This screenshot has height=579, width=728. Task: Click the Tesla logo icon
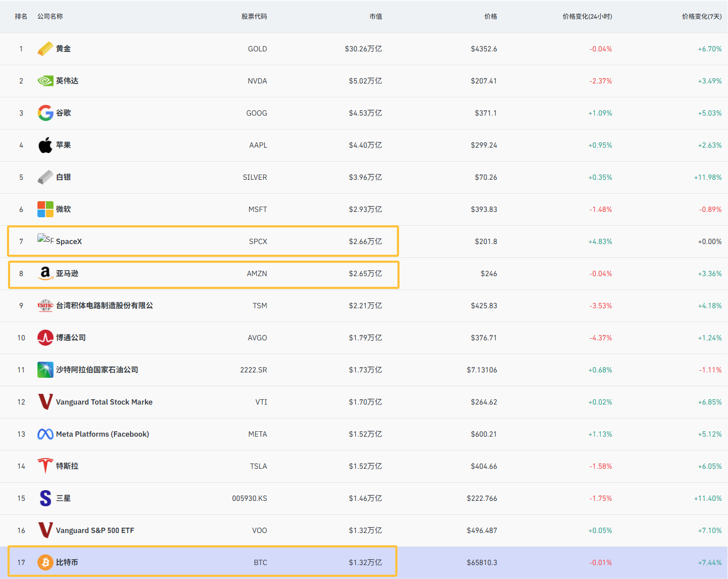click(45, 466)
